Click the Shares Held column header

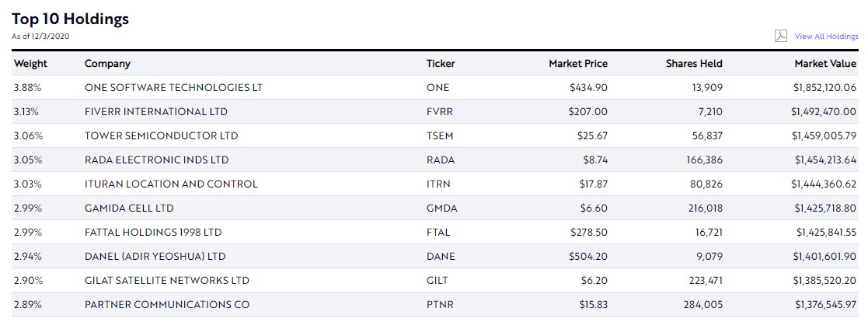693,64
